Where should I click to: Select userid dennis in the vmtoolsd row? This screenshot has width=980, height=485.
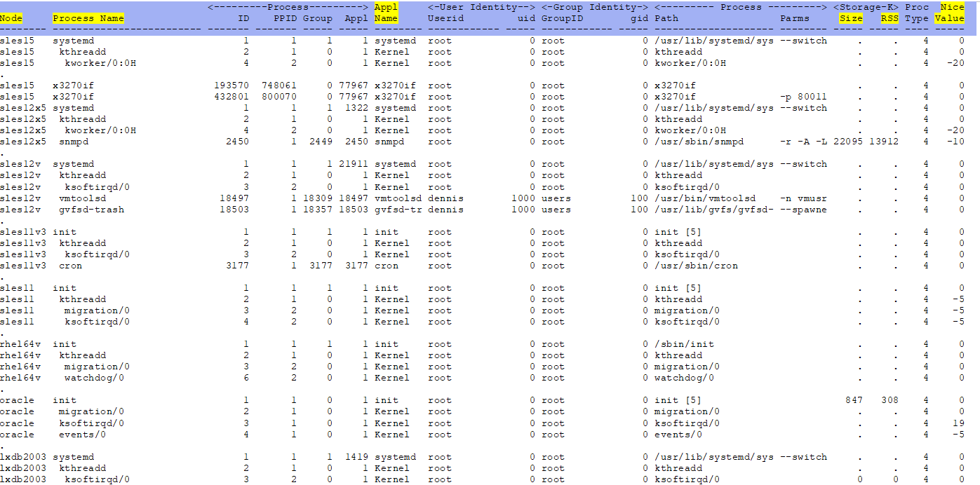click(x=445, y=198)
